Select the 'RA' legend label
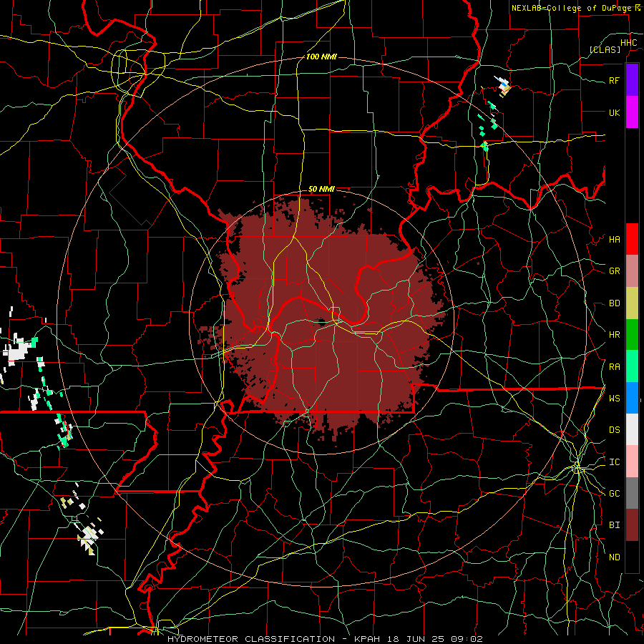Viewport: 644px width, 644px height. point(614,367)
